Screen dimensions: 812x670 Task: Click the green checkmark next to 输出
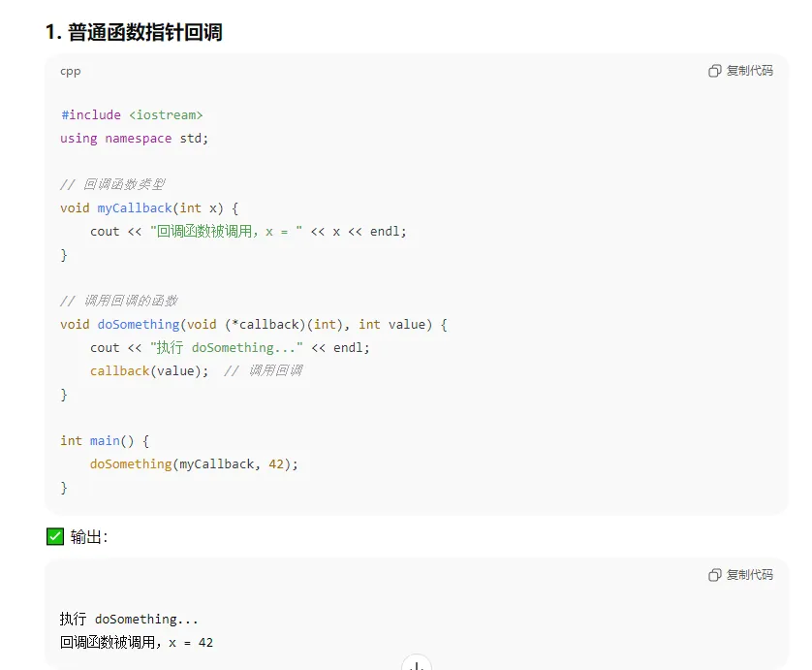click(x=55, y=536)
